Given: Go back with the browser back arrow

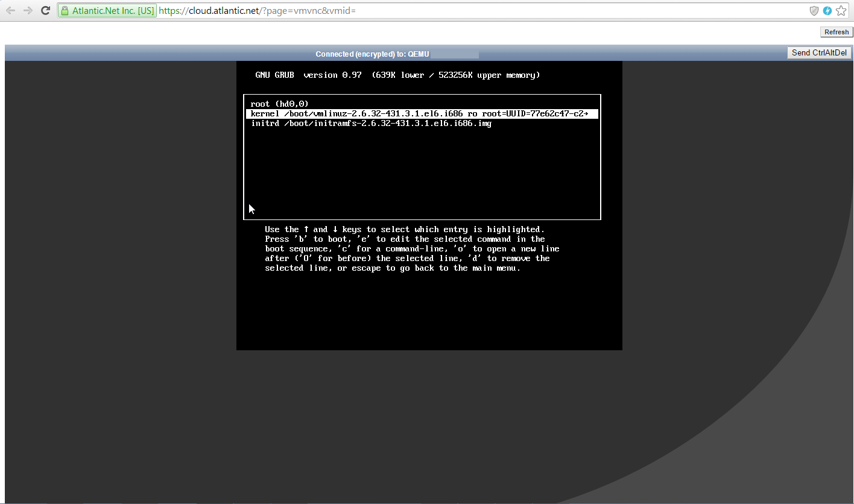Looking at the screenshot, I should point(10,11).
